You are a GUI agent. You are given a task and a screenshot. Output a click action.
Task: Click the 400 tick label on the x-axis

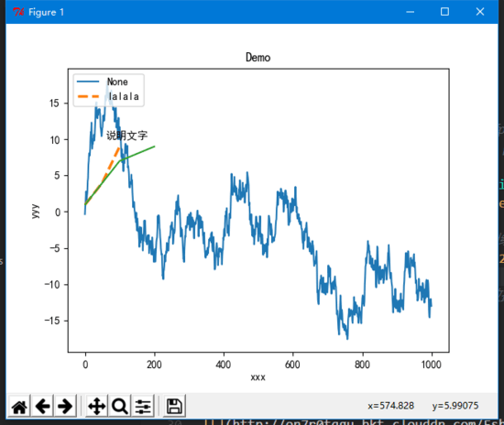pos(224,365)
